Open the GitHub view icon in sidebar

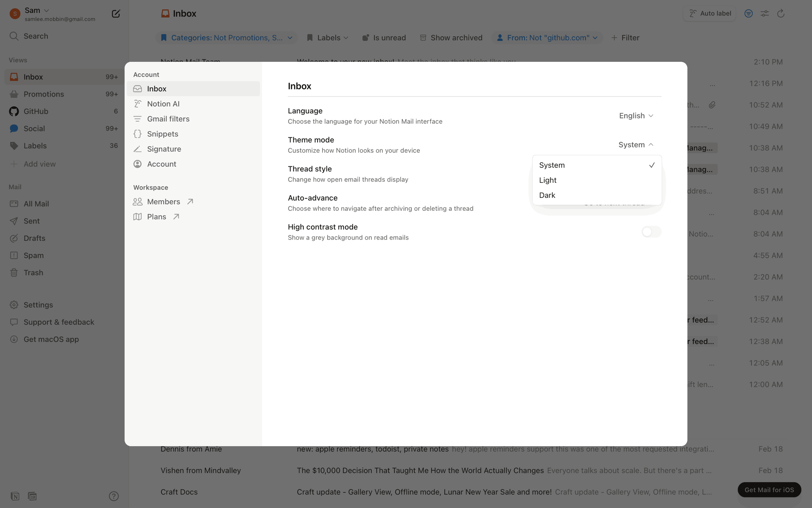[14, 111]
